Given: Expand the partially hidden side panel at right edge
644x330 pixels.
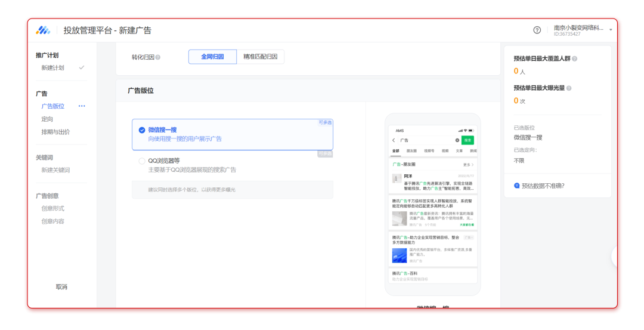Looking at the screenshot, I should 614,256.
